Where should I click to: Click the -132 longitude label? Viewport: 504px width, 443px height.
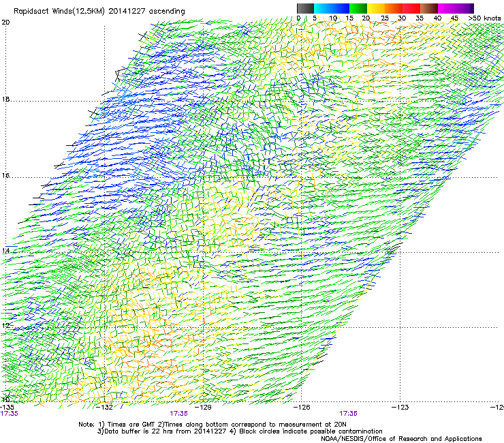[104, 407]
